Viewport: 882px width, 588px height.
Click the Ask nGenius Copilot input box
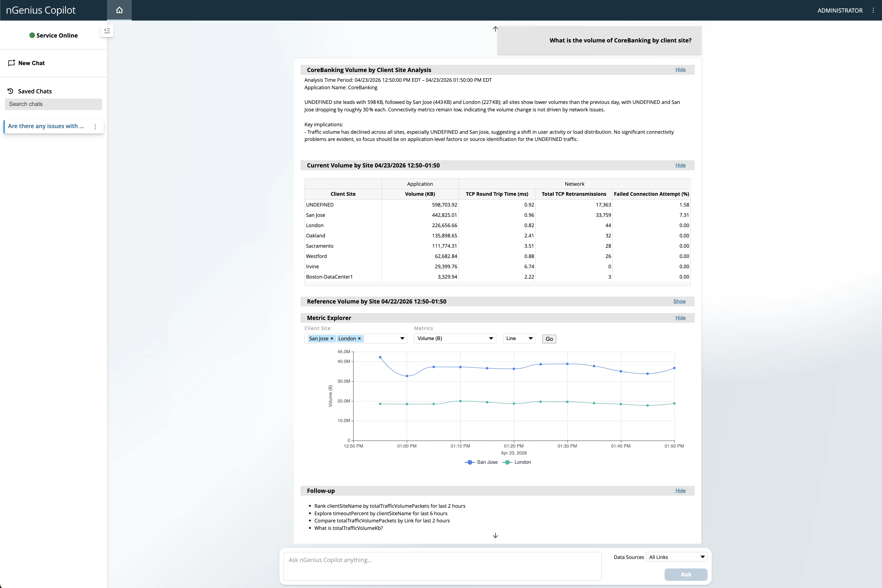(x=442, y=566)
